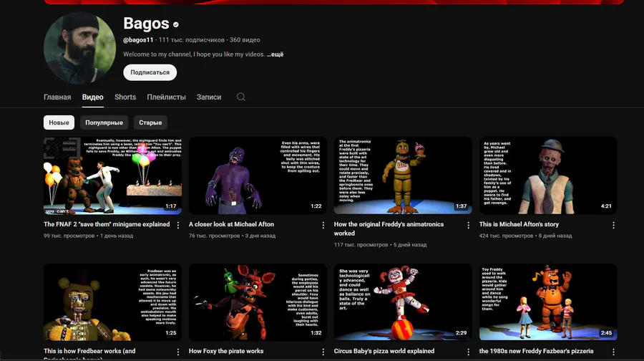Expand channel description with …ещё
644x361 pixels.
point(275,54)
